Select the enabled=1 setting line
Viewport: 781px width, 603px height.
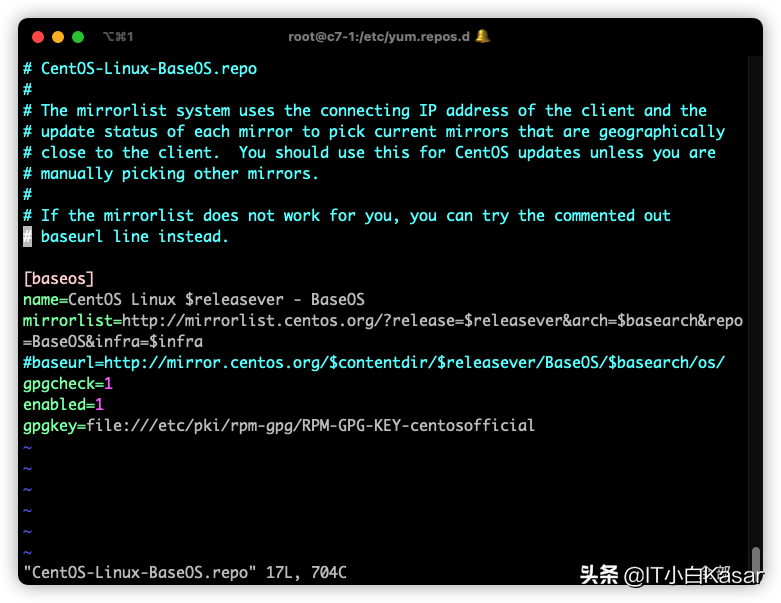click(x=64, y=404)
